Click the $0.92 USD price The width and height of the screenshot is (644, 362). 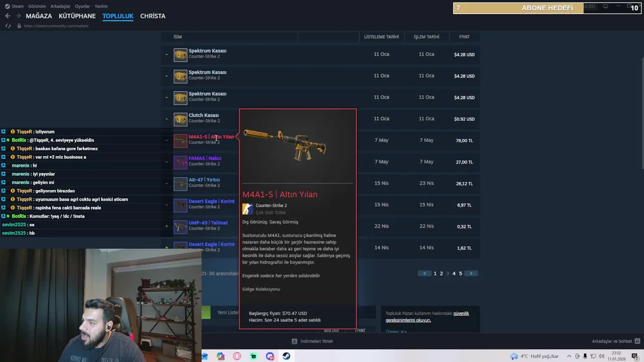coord(464,119)
